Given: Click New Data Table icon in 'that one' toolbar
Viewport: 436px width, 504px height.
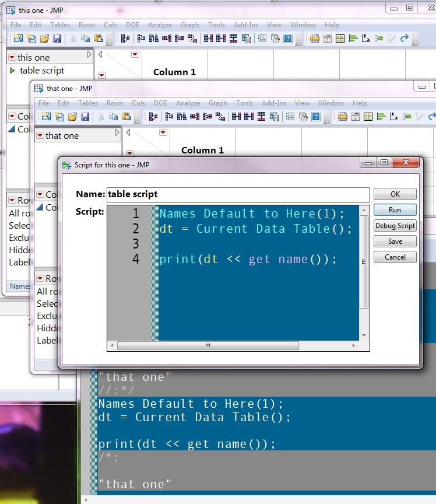Looking at the screenshot, I should 46,117.
